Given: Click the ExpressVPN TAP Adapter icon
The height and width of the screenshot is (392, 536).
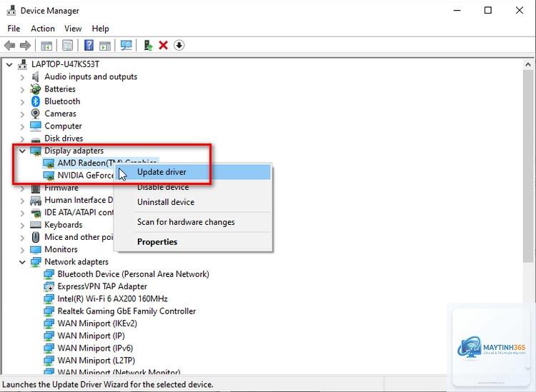Looking at the screenshot, I should coord(49,286).
